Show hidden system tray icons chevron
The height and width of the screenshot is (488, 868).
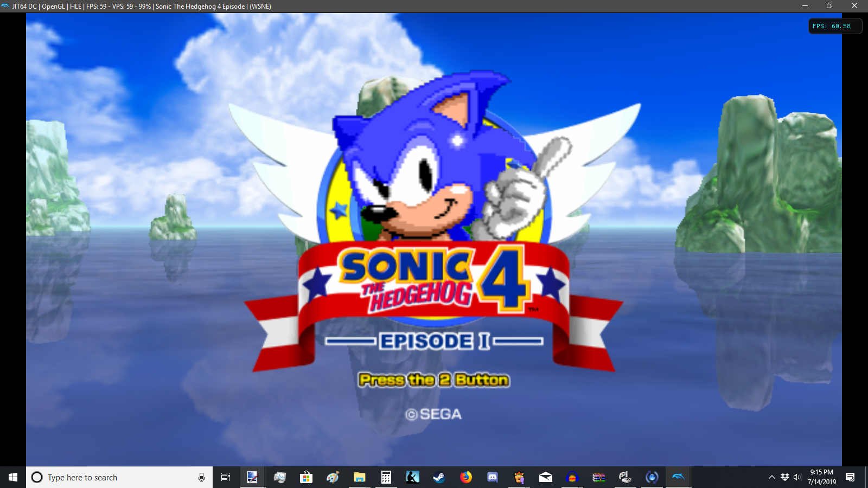click(771, 477)
